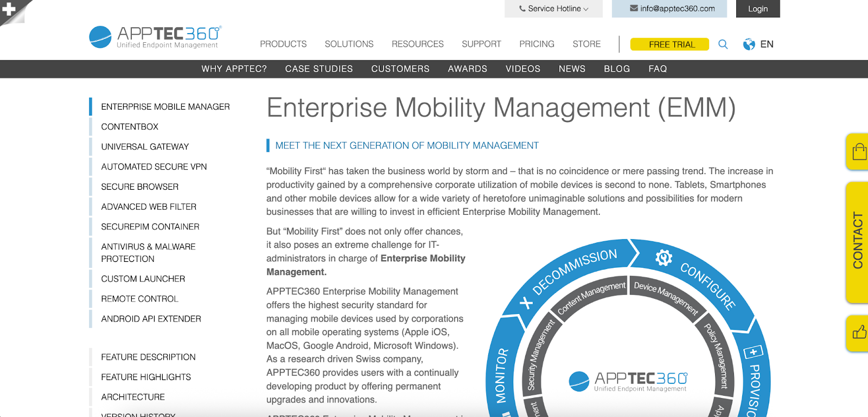Click 'Meet the next generation' subheading

pyautogui.click(x=407, y=145)
